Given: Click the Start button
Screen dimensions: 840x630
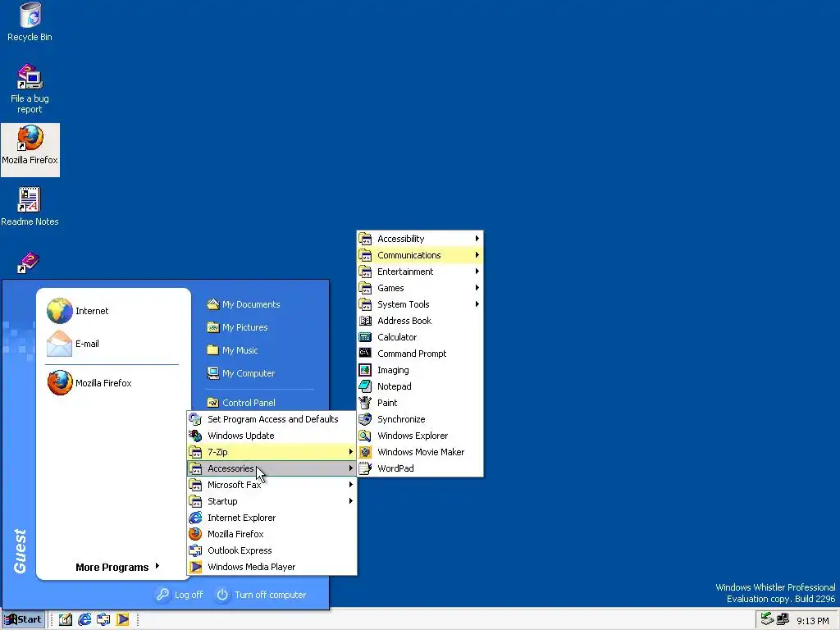Looking at the screenshot, I should coord(23,620).
